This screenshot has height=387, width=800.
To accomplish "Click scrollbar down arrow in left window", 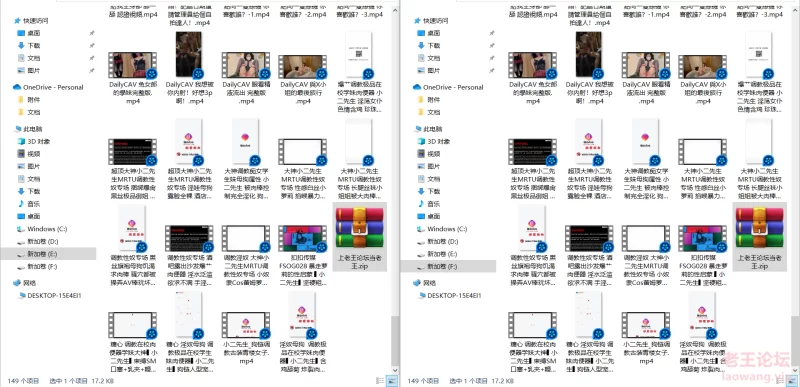I will point(395,370).
